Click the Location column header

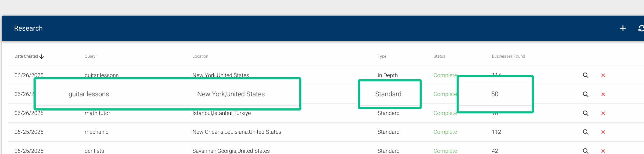200,56
